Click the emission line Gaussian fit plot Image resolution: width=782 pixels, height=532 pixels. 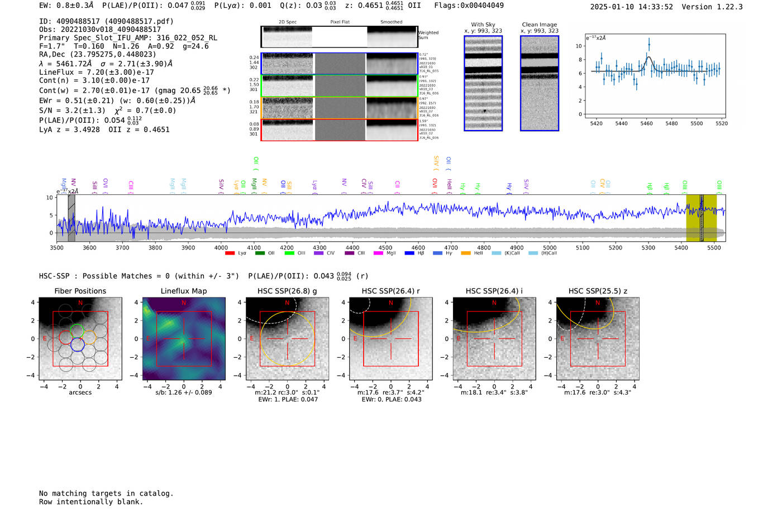pyautogui.click(x=655, y=76)
